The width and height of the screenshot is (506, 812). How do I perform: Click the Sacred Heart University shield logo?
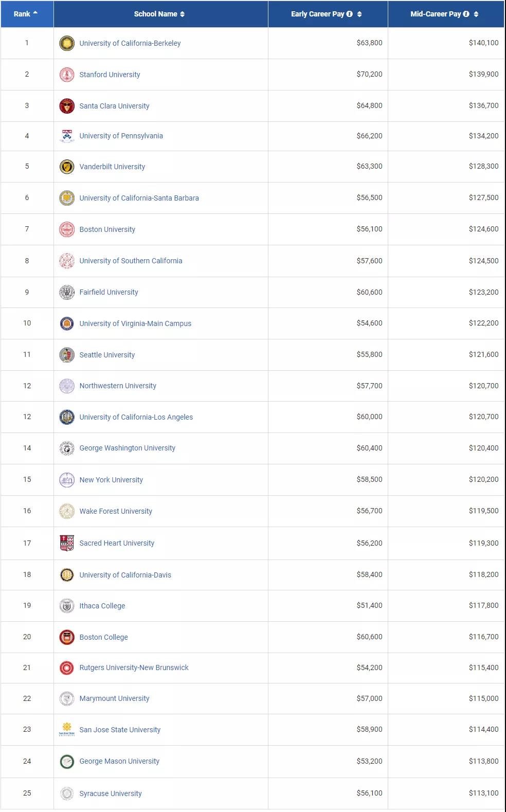pos(67,543)
